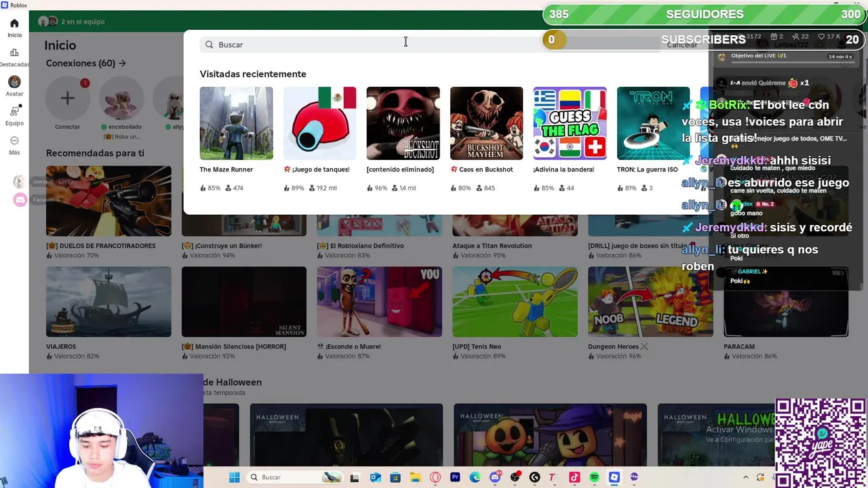This screenshot has width=868, height=488.
Task: Open Outlook from the taskbar
Action: pos(375,478)
